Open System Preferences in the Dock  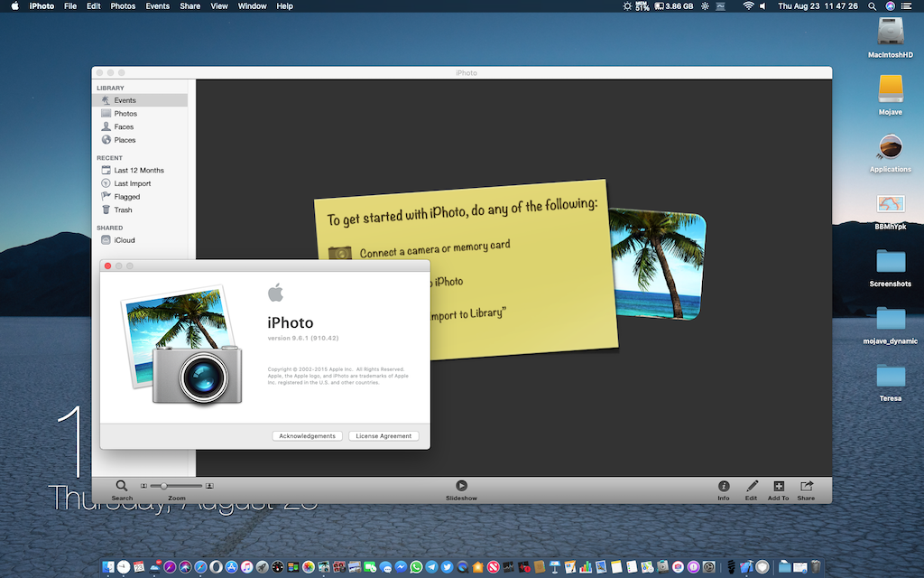tap(709, 567)
